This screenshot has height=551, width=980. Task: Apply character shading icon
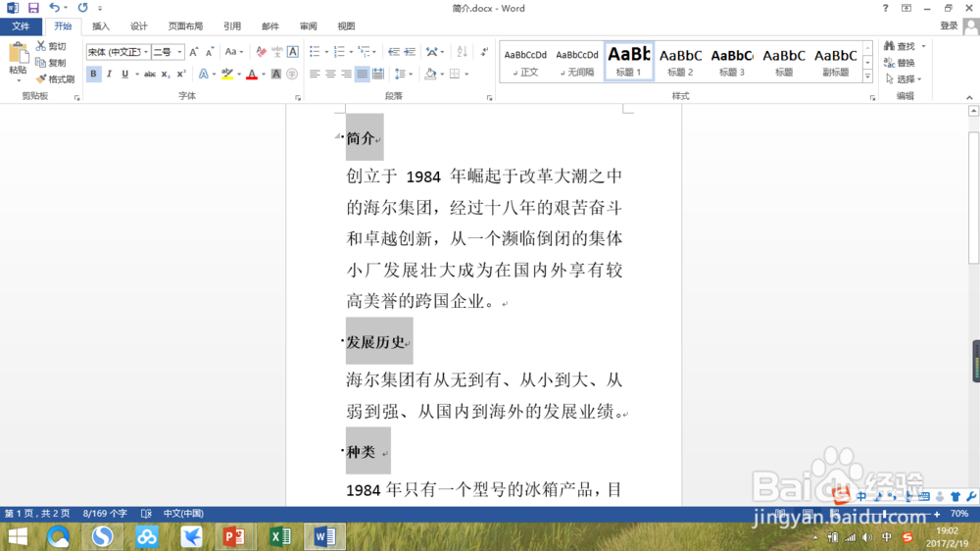tap(275, 74)
